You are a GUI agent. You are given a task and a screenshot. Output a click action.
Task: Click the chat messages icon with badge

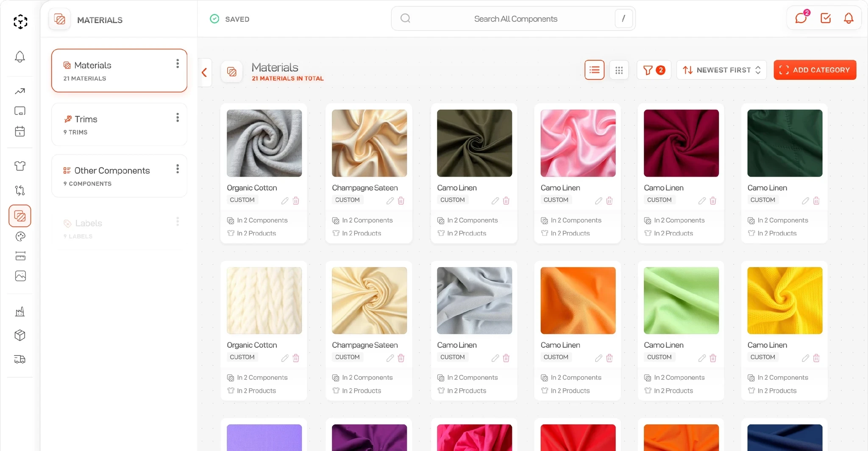coord(801,18)
